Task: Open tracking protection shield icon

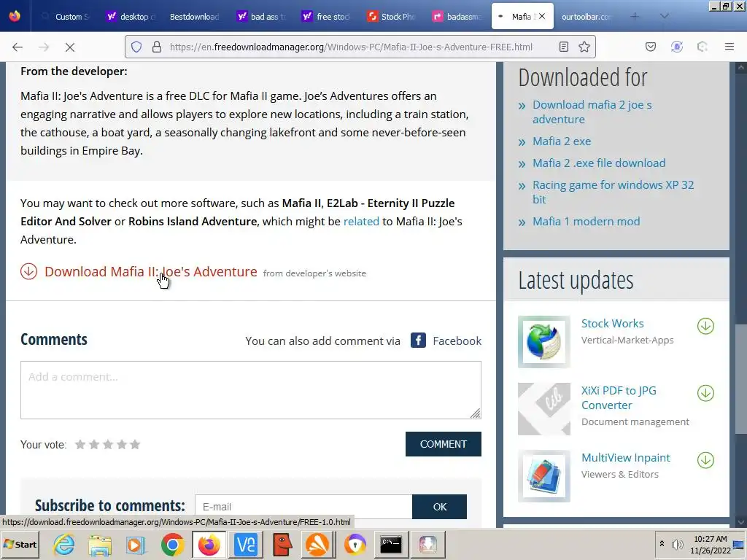Action: pyautogui.click(x=136, y=47)
